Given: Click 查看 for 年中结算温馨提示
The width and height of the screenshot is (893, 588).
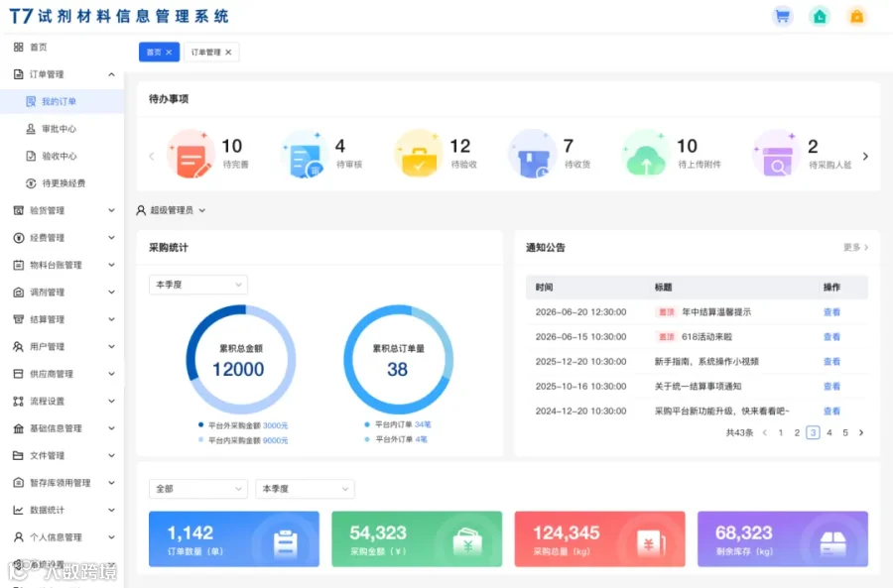Looking at the screenshot, I should (x=831, y=312).
